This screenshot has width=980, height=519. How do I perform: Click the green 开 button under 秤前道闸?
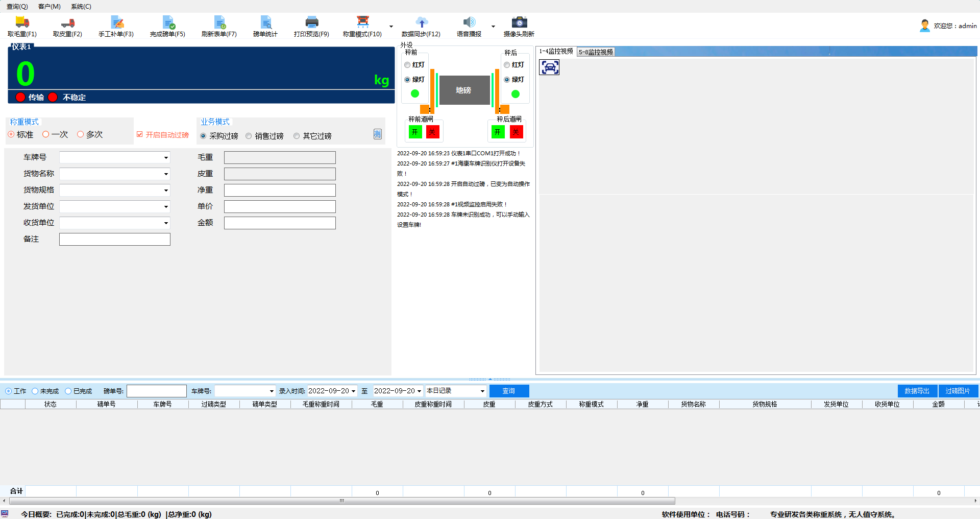click(x=415, y=132)
